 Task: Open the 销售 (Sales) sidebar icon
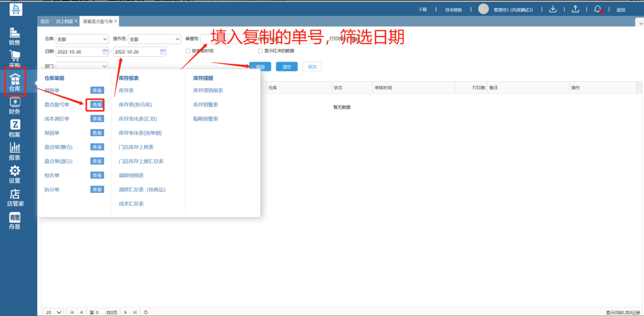pyautogui.click(x=15, y=36)
